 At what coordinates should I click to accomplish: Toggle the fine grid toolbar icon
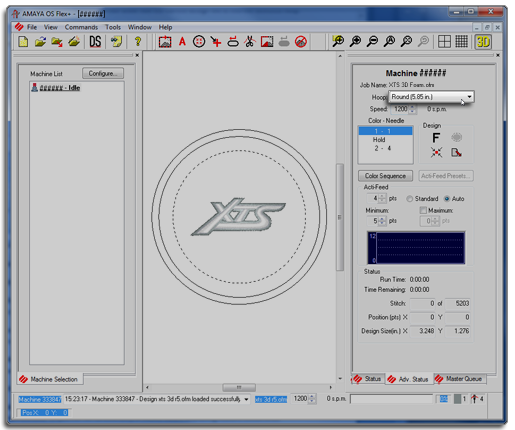click(x=461, y=41)
